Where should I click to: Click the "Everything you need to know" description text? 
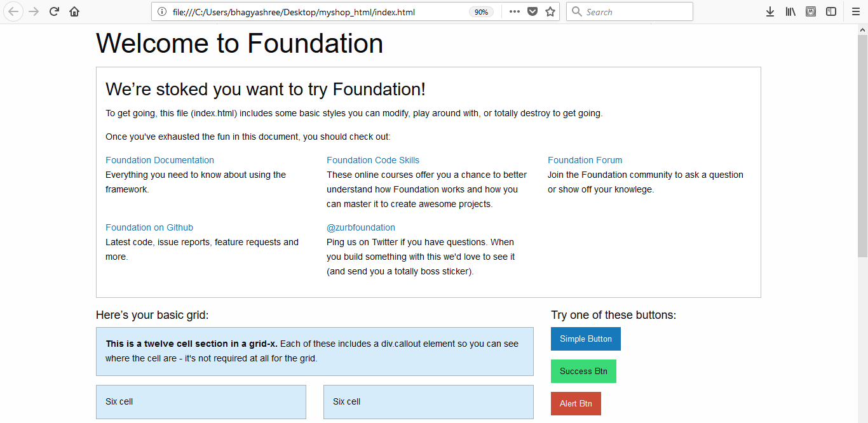196,182
